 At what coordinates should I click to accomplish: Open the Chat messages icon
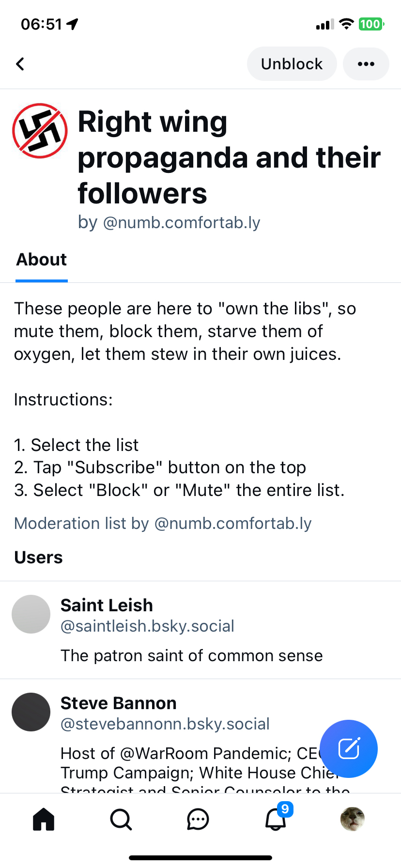[198, 820]
